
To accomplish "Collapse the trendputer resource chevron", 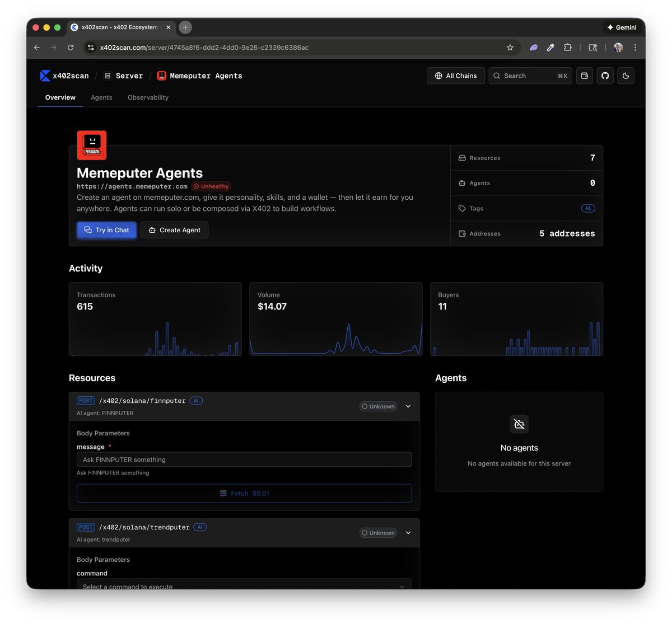I will click(408, 533).
